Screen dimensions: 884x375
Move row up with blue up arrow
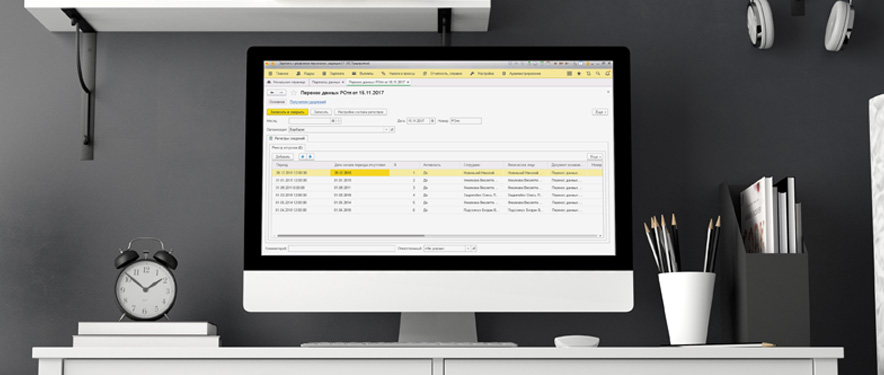pyautogui.click(x=302, y=157)
